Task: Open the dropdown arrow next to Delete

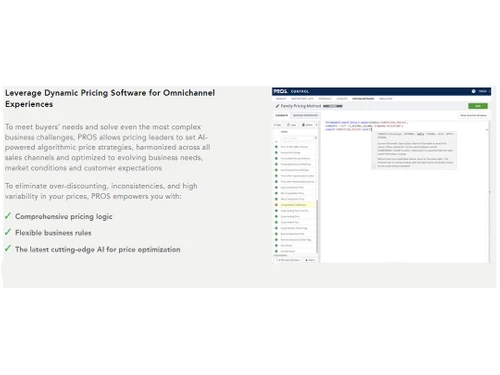Action: pyautogui.click(x=316, y=125)
